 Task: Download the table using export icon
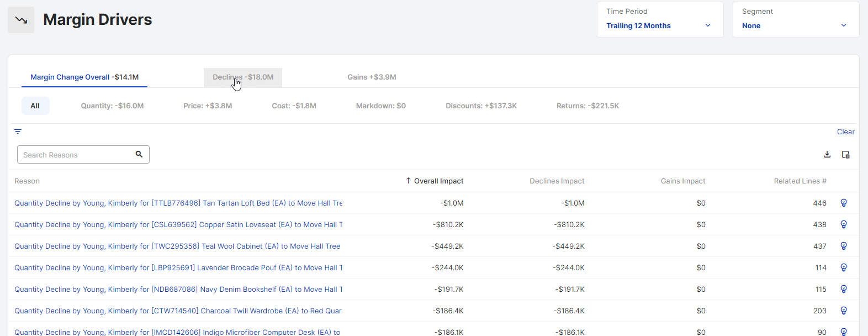click(x=827, y=155)
